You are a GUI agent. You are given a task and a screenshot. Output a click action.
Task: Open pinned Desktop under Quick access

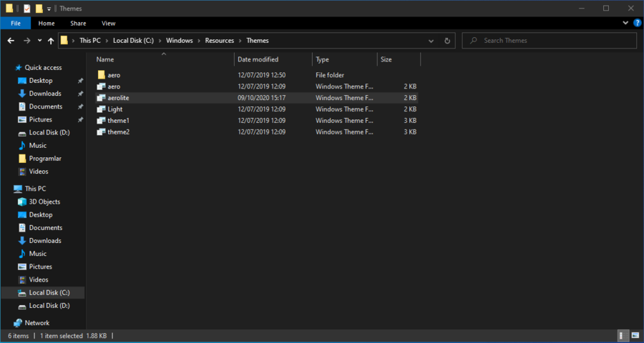(41, 81)
